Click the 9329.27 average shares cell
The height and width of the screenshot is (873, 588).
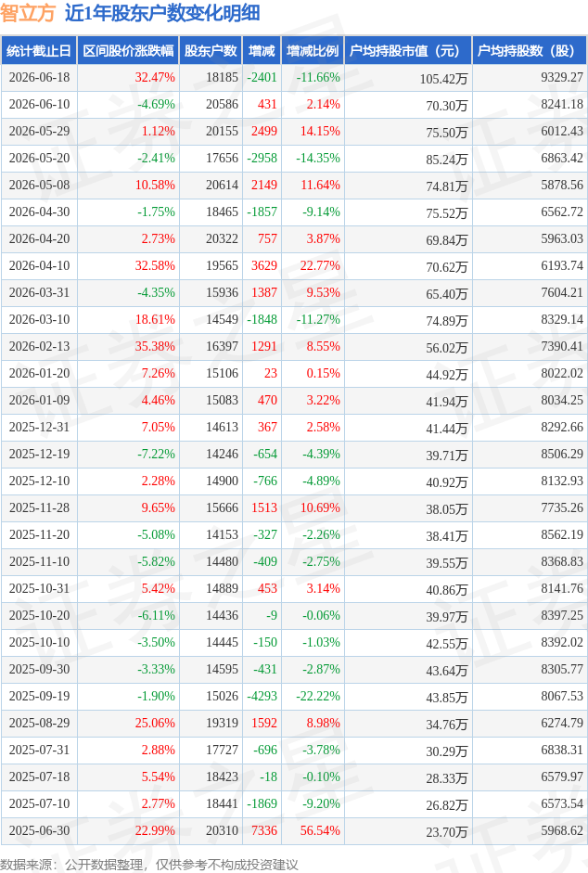pos(562,77)
